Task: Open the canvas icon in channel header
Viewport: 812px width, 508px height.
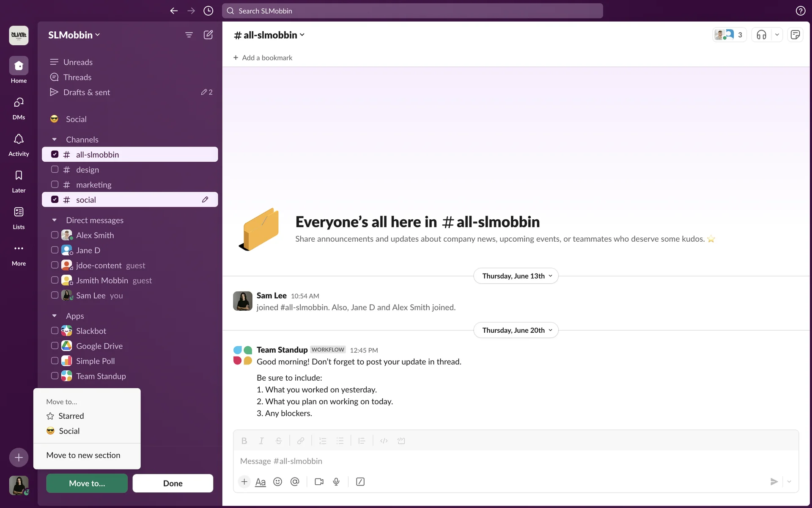Action: coord(795,35)
